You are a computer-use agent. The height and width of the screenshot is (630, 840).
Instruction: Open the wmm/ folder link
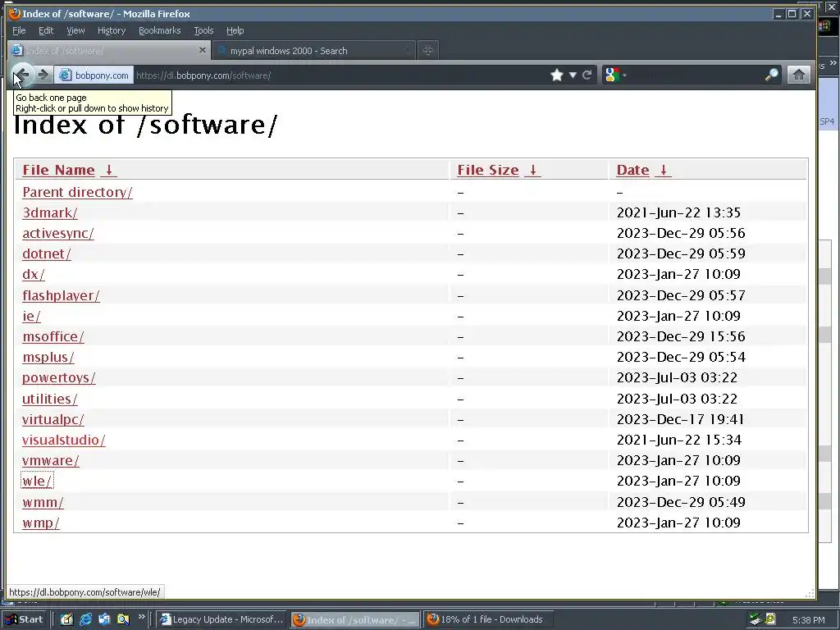[43, 502]
